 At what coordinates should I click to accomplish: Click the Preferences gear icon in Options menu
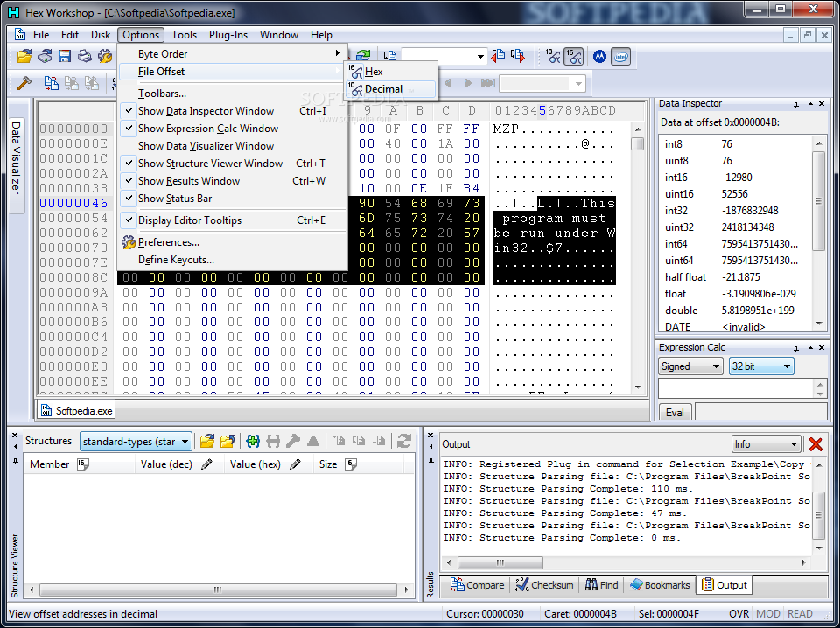click(129, 242)
